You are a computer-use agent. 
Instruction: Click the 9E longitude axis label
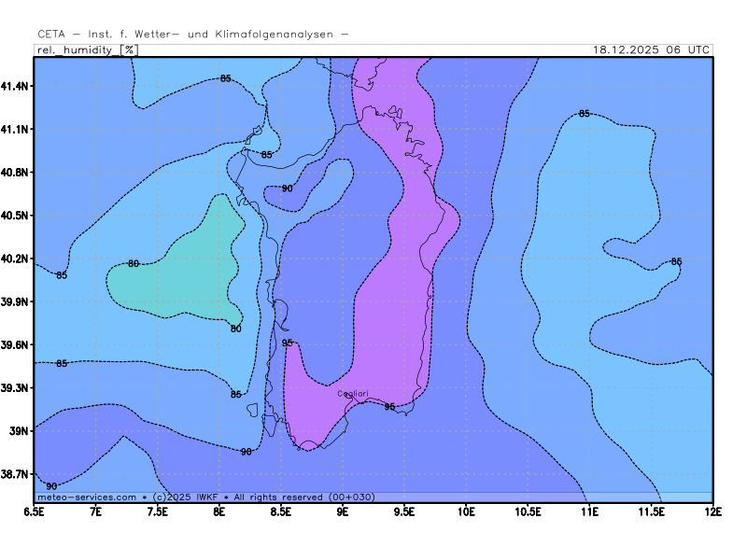[343, 511]
